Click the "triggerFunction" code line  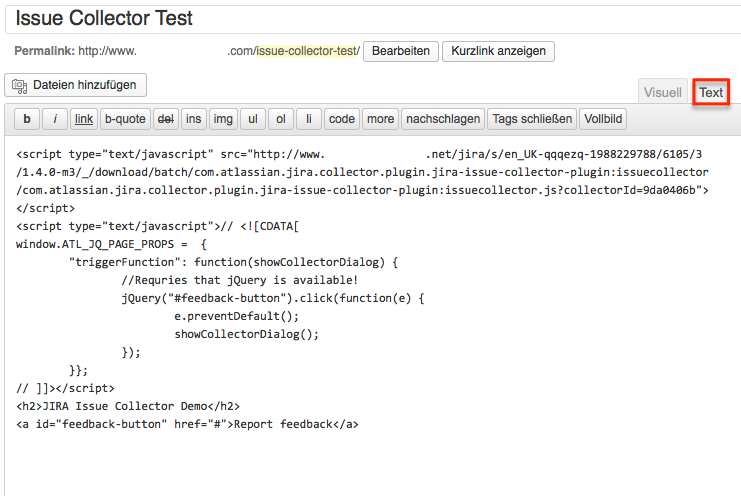233,262
